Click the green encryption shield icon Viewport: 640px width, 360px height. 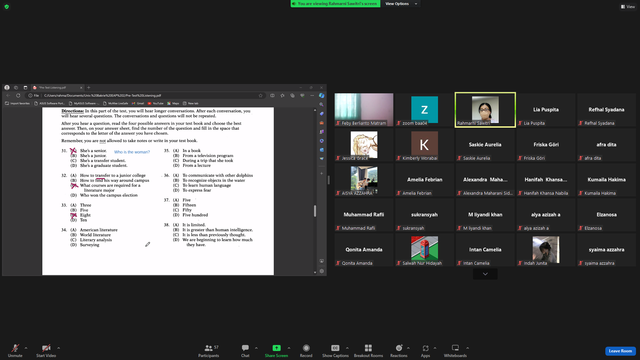pyautogui.click(x=7, y=7)
